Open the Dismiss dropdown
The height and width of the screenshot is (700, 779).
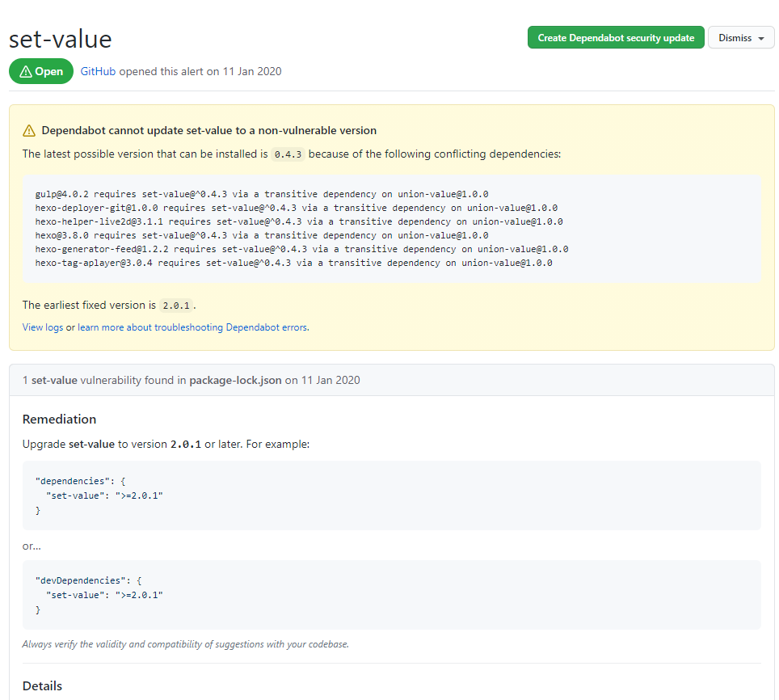point(741,38)
